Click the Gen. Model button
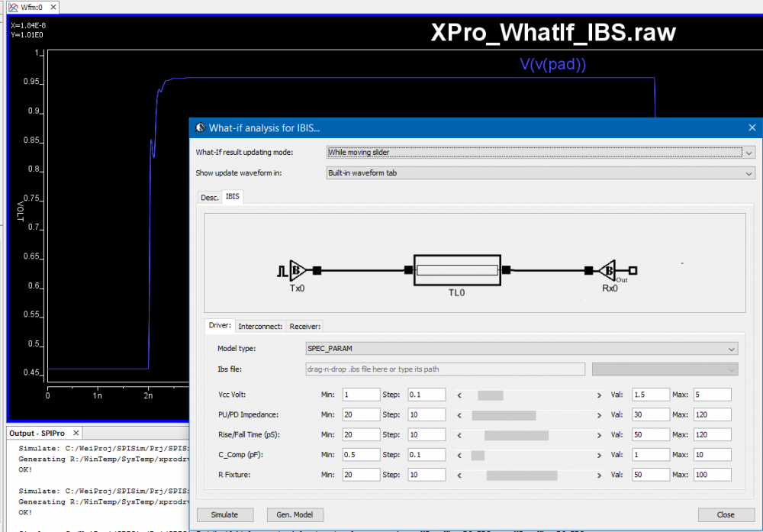This screenshot has height=532, width=763. [x=295, y=514]
